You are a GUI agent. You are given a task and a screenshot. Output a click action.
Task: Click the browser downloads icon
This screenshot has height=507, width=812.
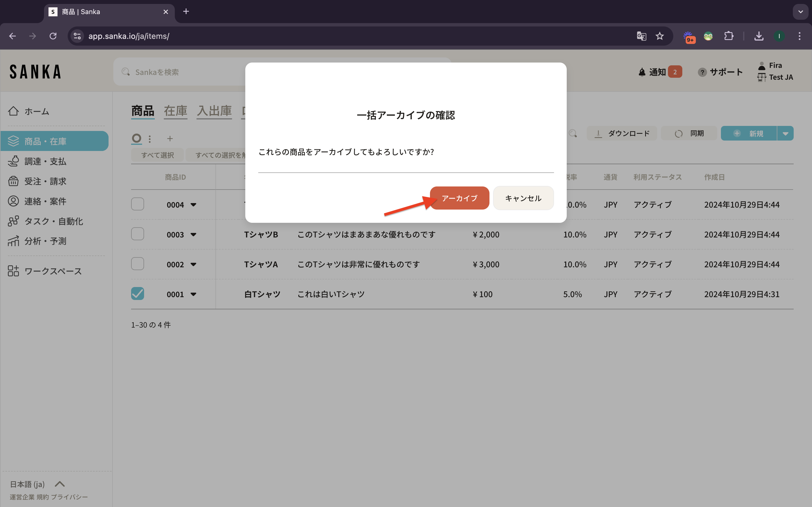click(x=759, y=36)
